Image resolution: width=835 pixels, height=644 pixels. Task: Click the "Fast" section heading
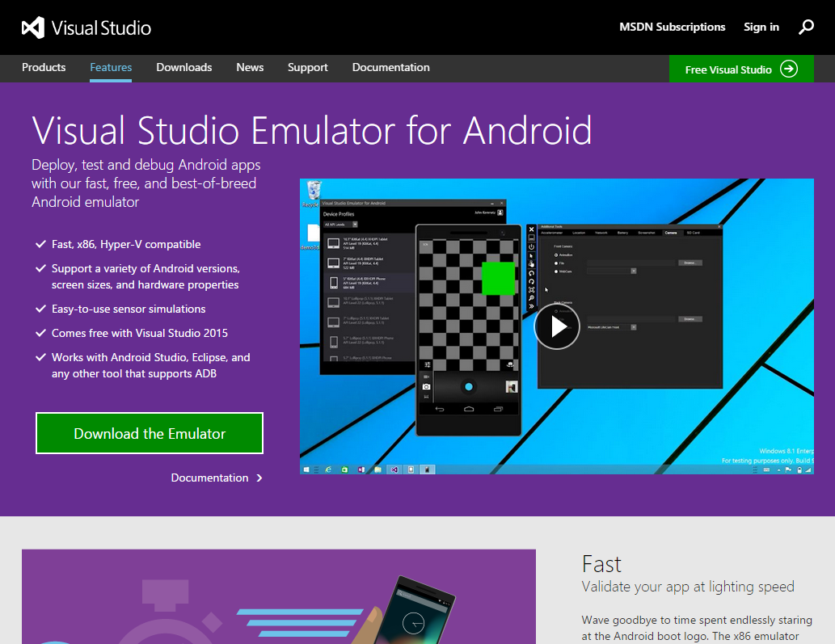[601, 564]
